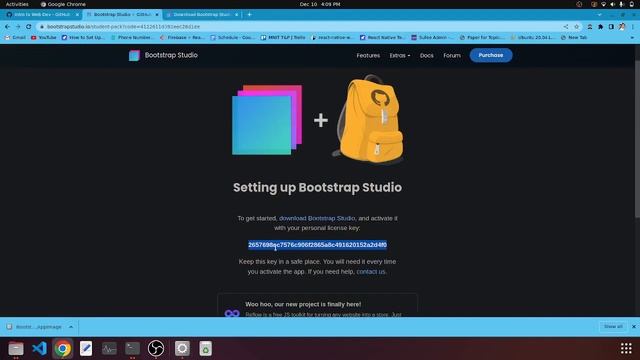The height and width of the screenshot is (360, 640).
Task: Open the Features nav item
Action: pyautogui.click(x=368, y=55)
